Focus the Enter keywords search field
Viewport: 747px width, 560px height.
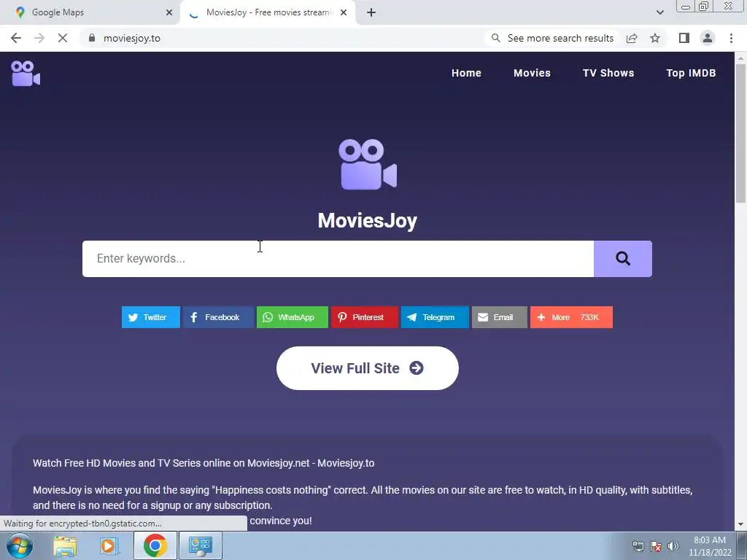pos(338,259)
